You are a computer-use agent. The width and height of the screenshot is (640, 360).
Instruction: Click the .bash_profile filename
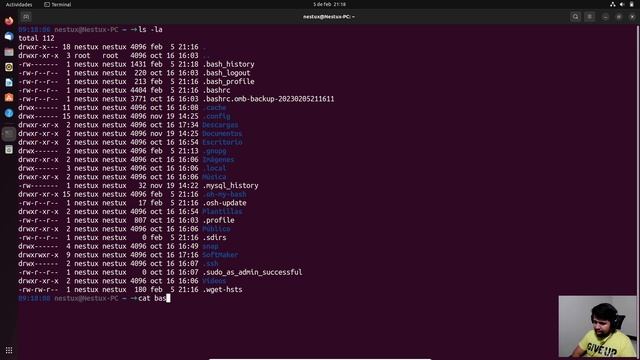[229, 82]
